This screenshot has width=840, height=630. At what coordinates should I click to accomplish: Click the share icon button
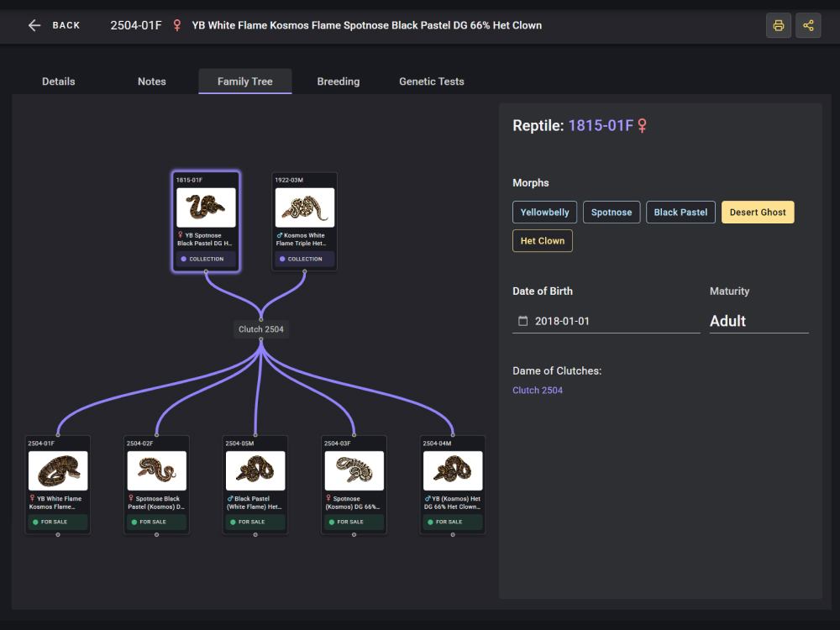pyautogui.click(x=808, y=25)
